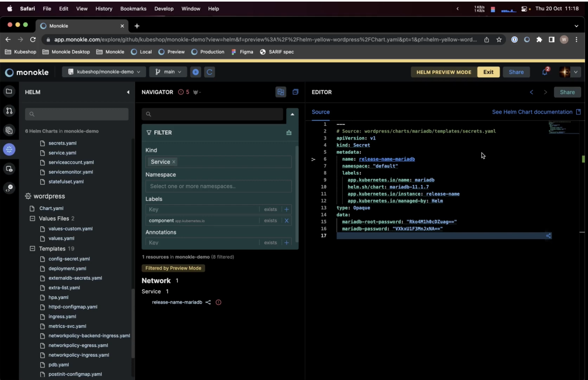The image size is (588, 380).
Task: Collapse the filter panel with the up arrow
Action: tap(292, 114)
